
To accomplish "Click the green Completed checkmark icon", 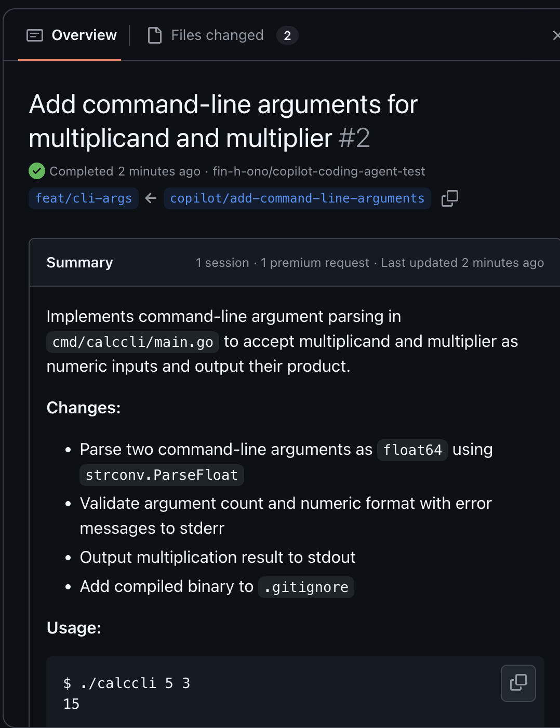I will click(x=37, y=171).
